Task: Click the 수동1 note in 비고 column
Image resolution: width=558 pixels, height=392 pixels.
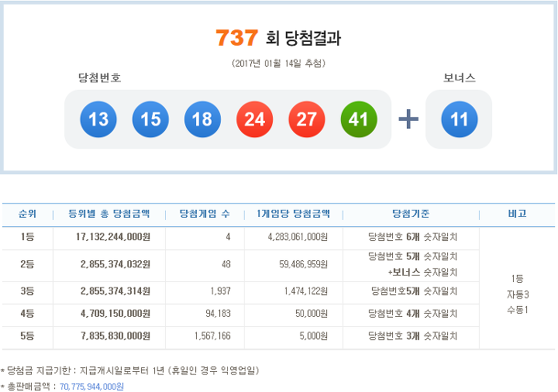Action: tap(518, 310)
